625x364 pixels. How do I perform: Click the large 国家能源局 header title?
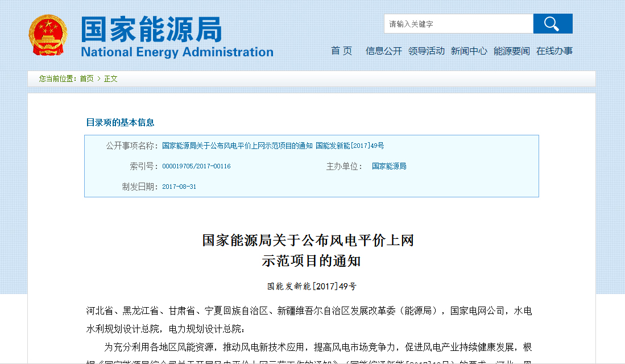(x=151, y=29)
